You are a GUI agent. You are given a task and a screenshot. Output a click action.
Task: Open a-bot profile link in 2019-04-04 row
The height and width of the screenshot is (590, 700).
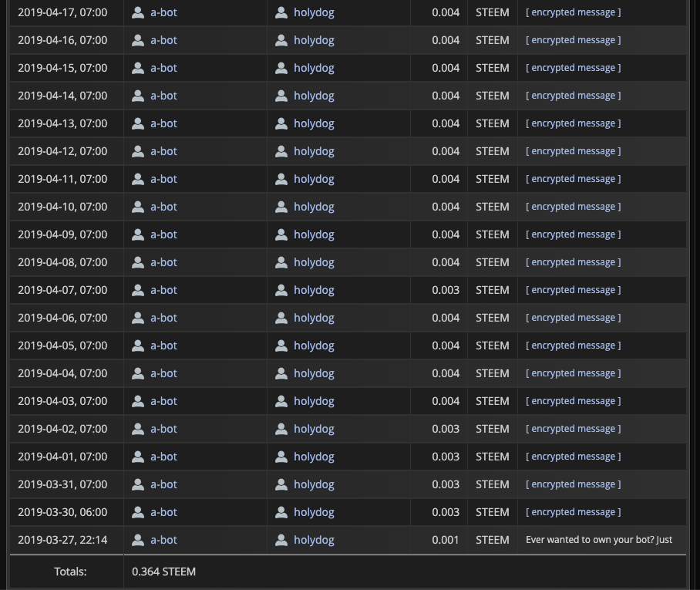pyautogui.click(x=163, y=373)
